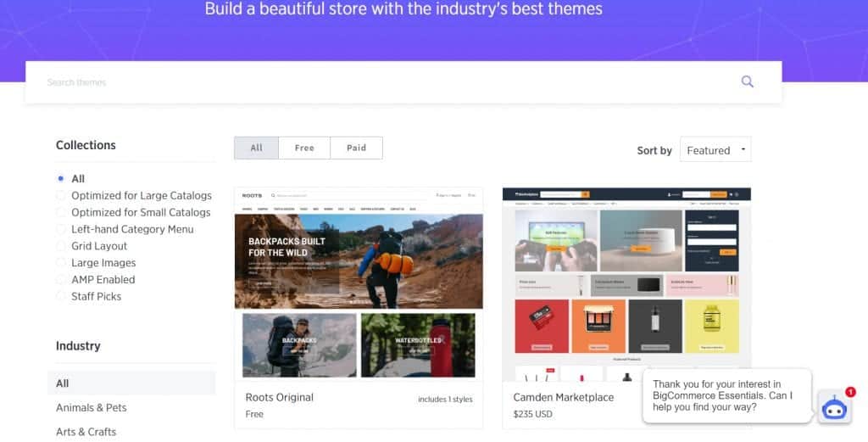This screenshot has width=868, height=442.
Task: Select All under Industry
Action: 131,383
